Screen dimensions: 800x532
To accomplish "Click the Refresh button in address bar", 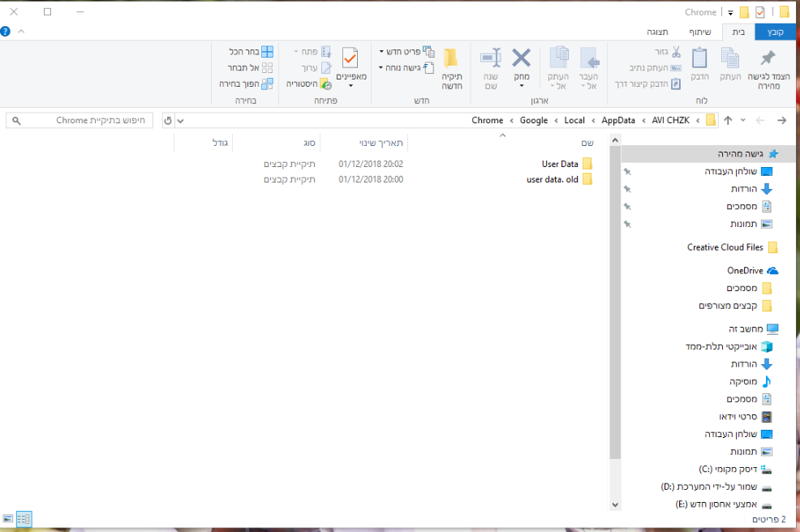I will (x=168, y=121).
